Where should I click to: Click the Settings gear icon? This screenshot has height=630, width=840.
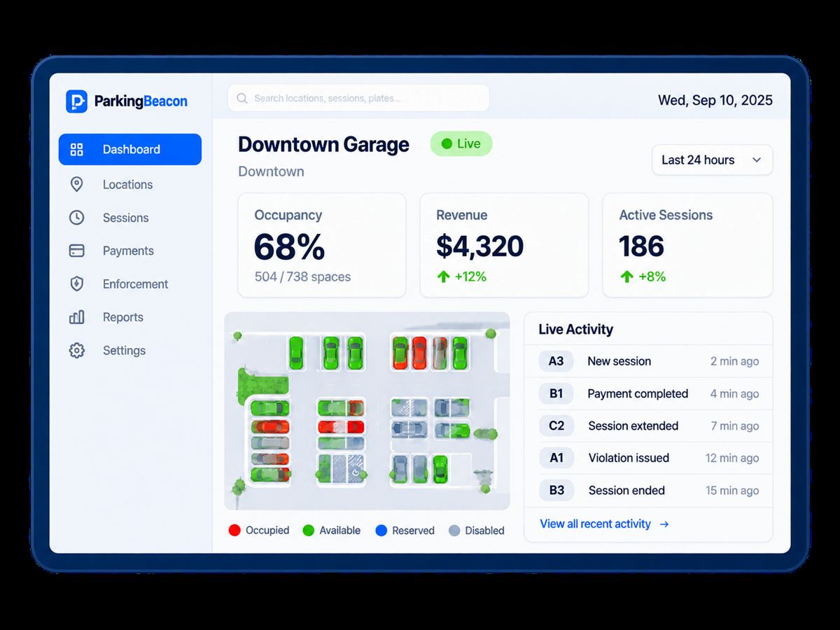[77, 350]
